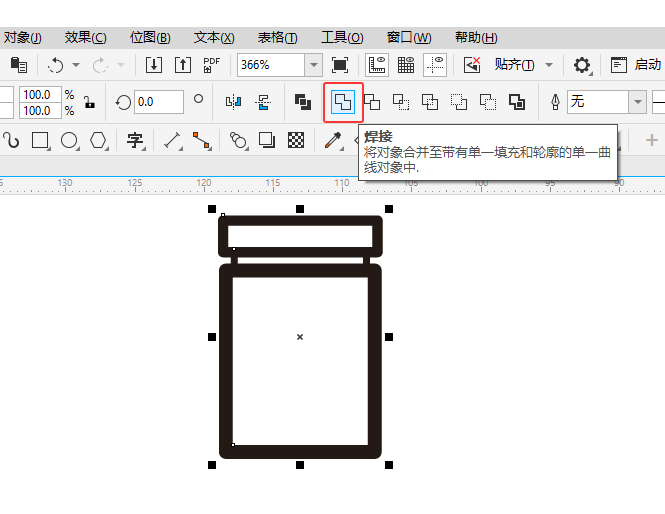665x514 pixels.
Task: Click the rotation angle 0.0 field
Action: pos(159,102)
